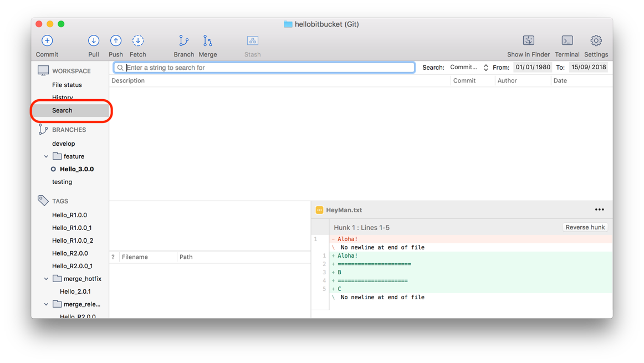
Task: Click the magnifier icon in search field
Action: point(120,68)
